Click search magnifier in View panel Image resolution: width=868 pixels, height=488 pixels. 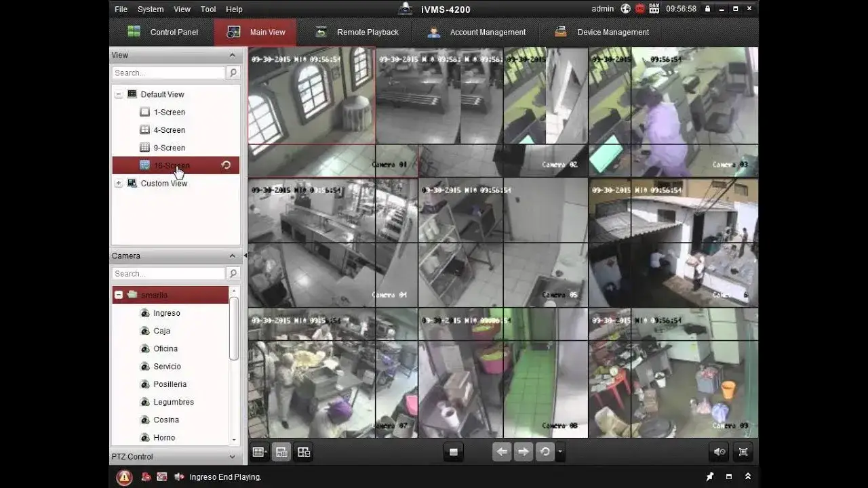(233, 73)
